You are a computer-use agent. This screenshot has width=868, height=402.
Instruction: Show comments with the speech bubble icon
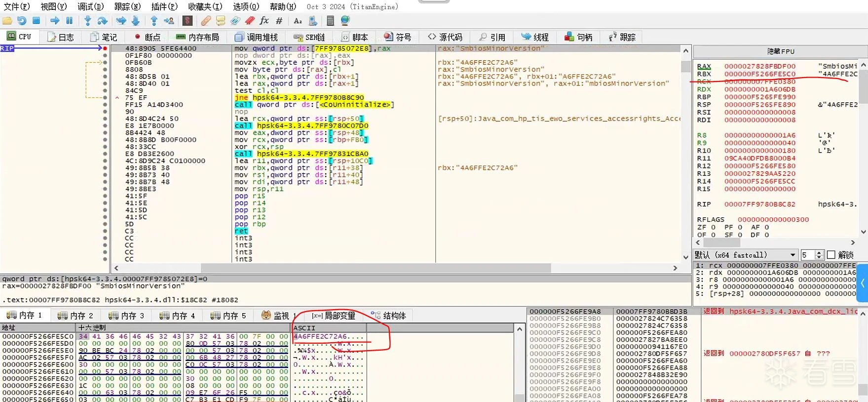(221, 21)
